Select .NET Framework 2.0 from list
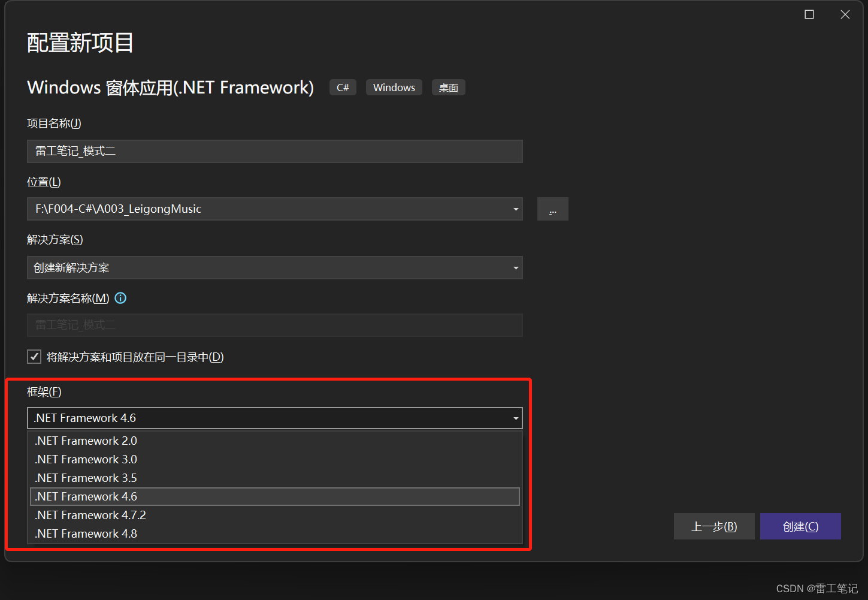Screen dimensions: 868x600 275,441
